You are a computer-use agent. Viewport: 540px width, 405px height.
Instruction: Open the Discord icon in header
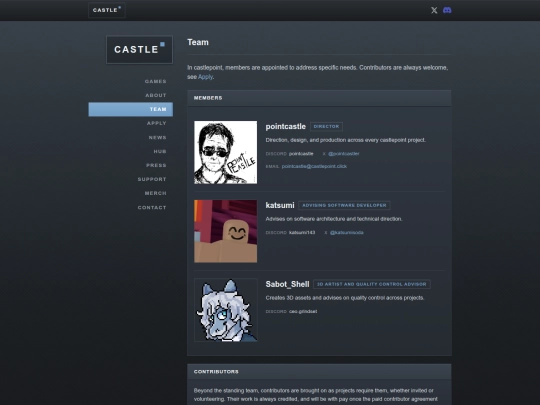[x=447, y=10]
